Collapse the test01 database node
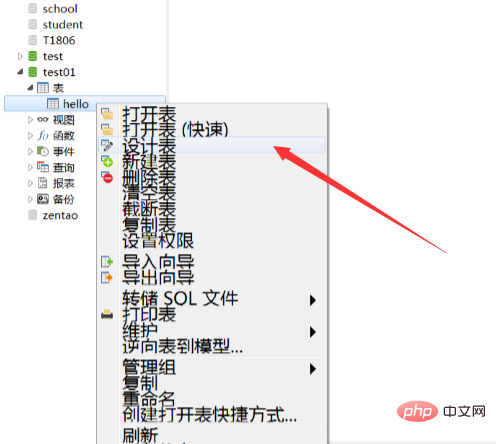The image size is (496, 444). [21, 72]
